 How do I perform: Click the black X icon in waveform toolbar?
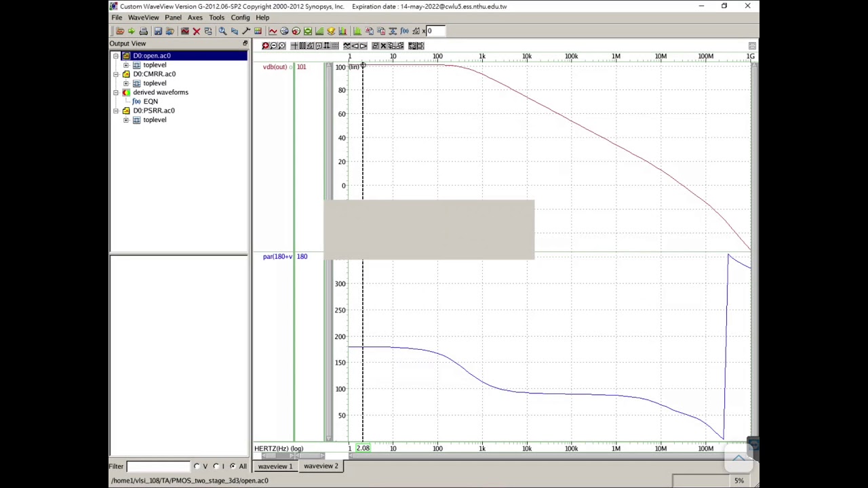click(383, 45)
